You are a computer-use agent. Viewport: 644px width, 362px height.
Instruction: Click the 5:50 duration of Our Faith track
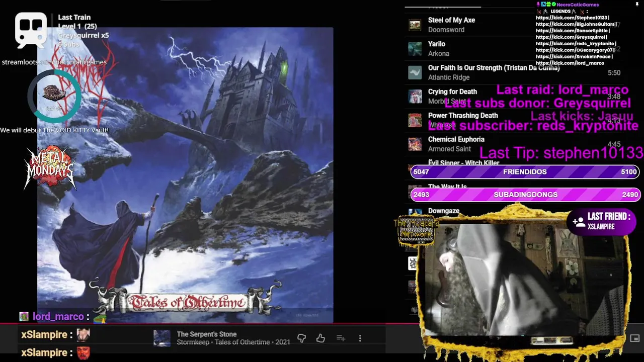(x=614, y=72)
